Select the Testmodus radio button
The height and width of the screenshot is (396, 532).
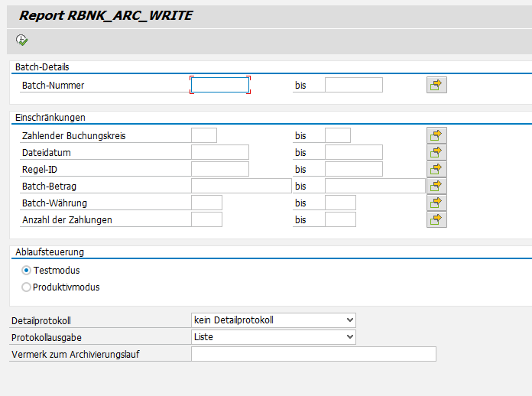pos(27,271)
